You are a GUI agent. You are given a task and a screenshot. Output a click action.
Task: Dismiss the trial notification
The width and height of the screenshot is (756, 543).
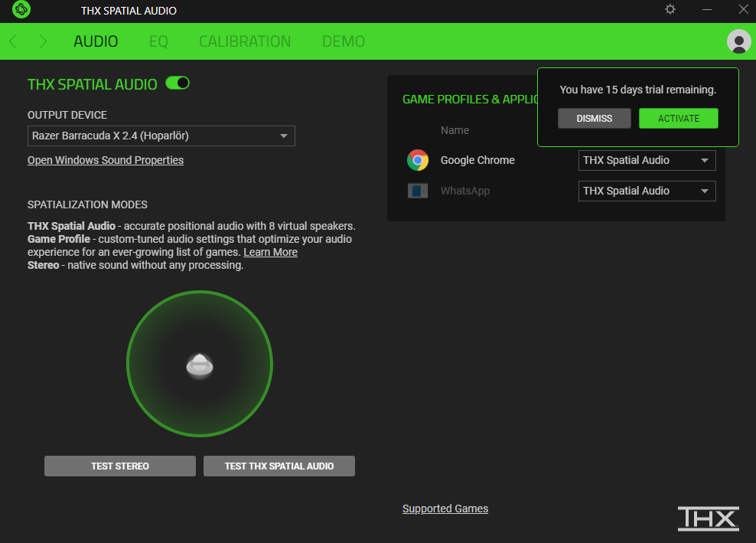pyautogui.click(x=594, y=118)
